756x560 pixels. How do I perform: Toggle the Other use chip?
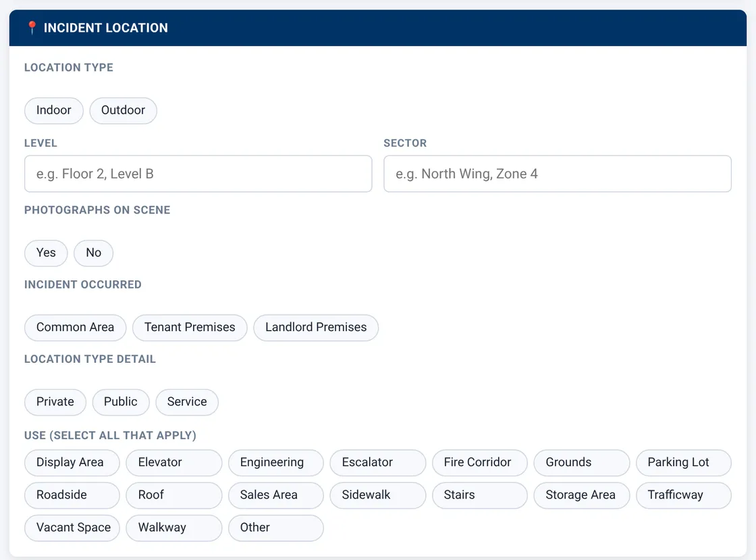click(x=276, y=528)
